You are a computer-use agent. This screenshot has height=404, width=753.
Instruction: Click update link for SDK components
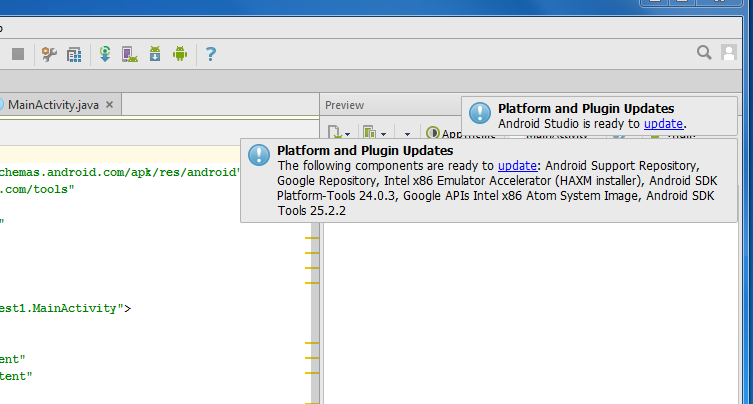tap(517, 166)
